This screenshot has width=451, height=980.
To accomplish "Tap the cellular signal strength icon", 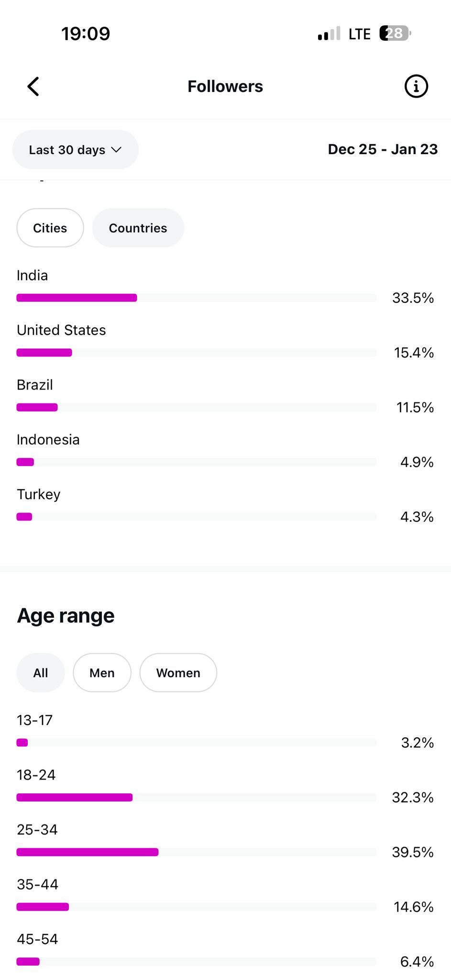I will (x=329, y=34).
